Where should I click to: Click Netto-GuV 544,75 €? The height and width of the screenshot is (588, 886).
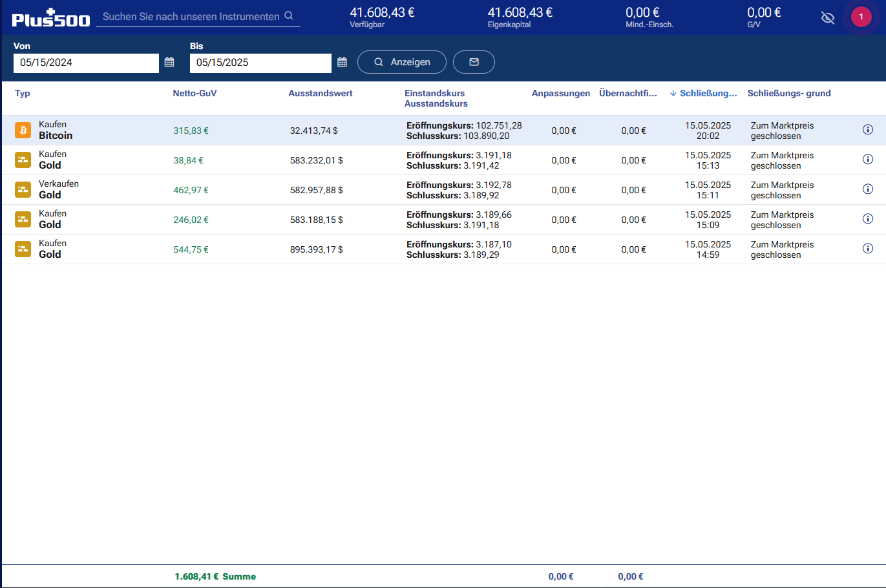click(191, 249)
